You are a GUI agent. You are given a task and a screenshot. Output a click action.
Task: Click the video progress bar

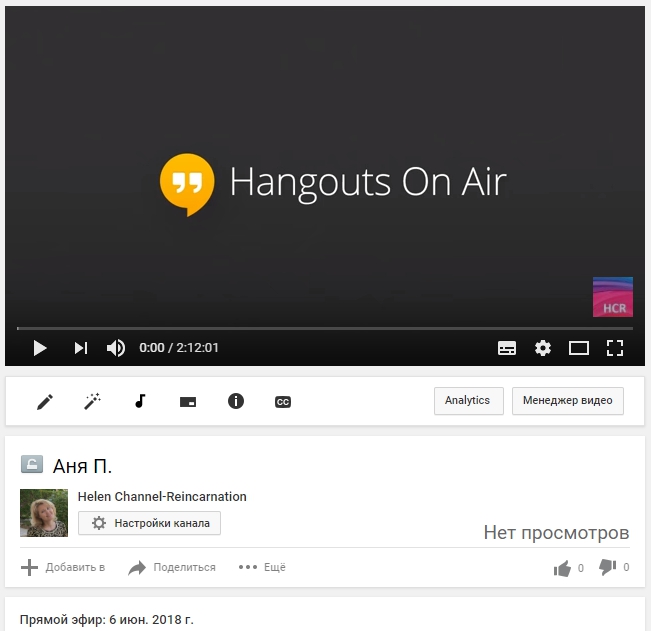pyautogui.click(x=324, y=328)
